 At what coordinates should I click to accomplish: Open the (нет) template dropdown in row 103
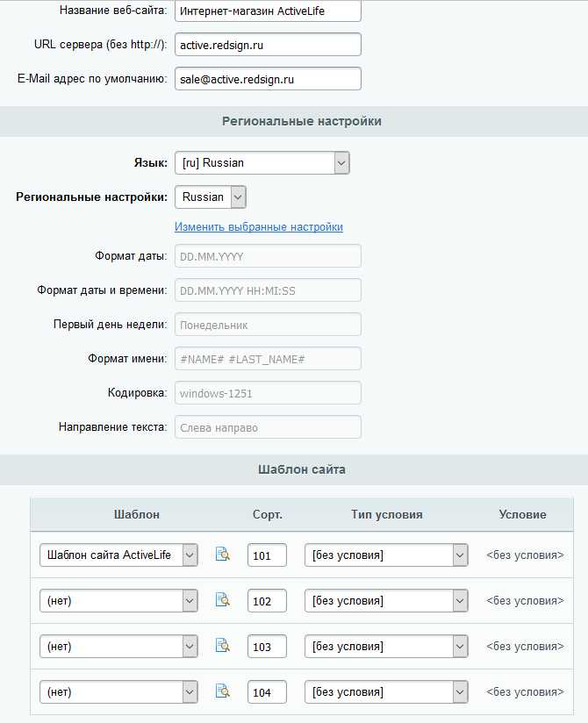(118, 646)
